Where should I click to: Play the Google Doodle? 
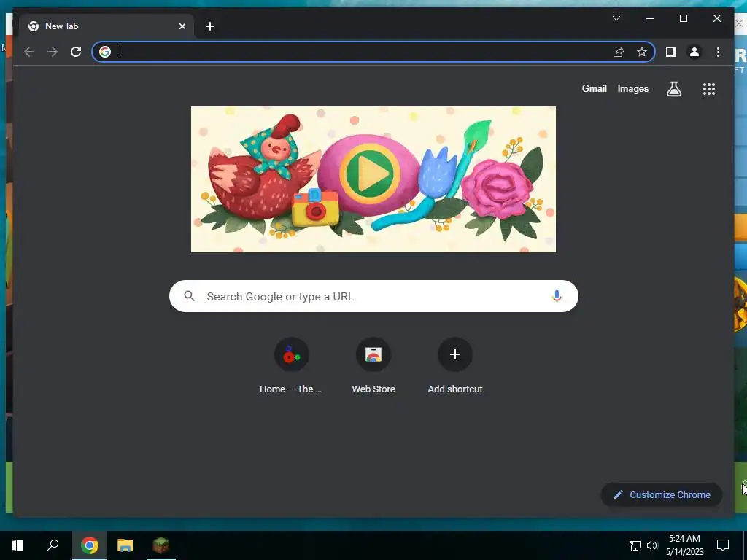[370, 174]
